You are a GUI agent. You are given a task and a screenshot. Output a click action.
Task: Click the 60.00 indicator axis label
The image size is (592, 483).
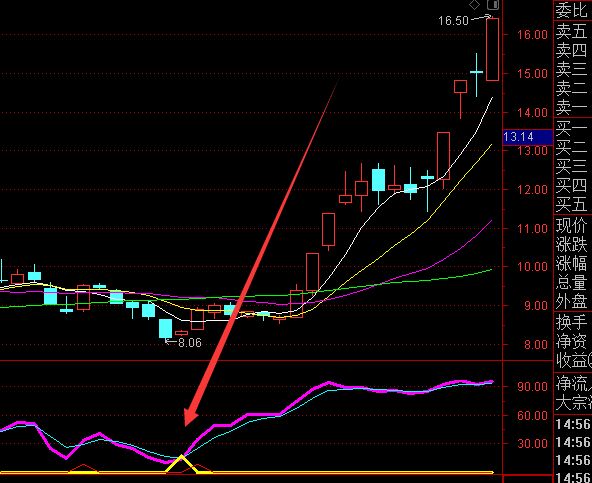tap(532, 416)
